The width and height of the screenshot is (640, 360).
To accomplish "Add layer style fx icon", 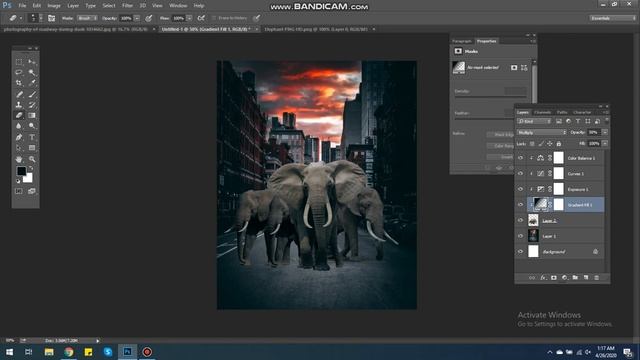I will (543, 278).
